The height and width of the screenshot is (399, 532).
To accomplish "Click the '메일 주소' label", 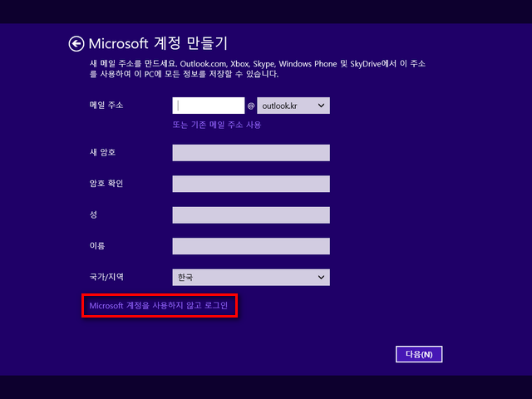I will tap(106, 106).
